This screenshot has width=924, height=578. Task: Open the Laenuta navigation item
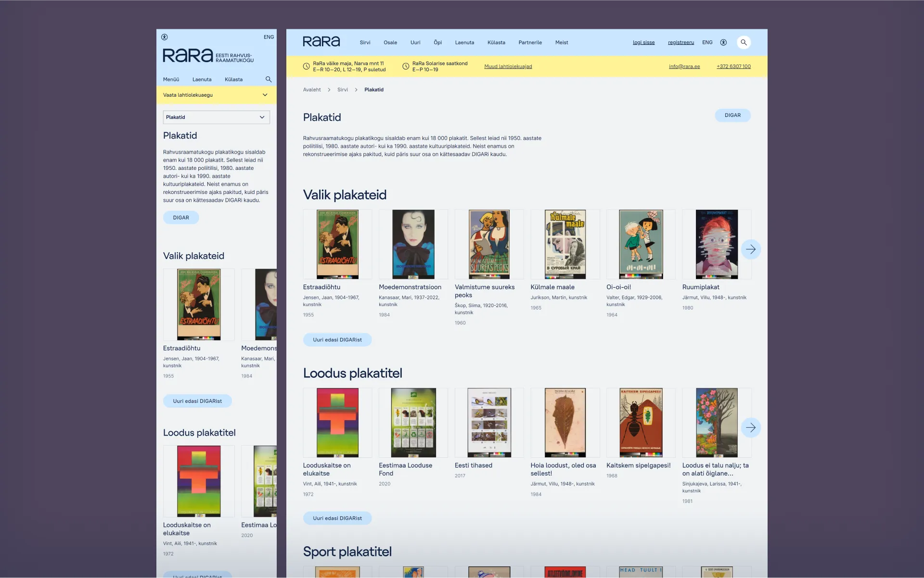464,42
